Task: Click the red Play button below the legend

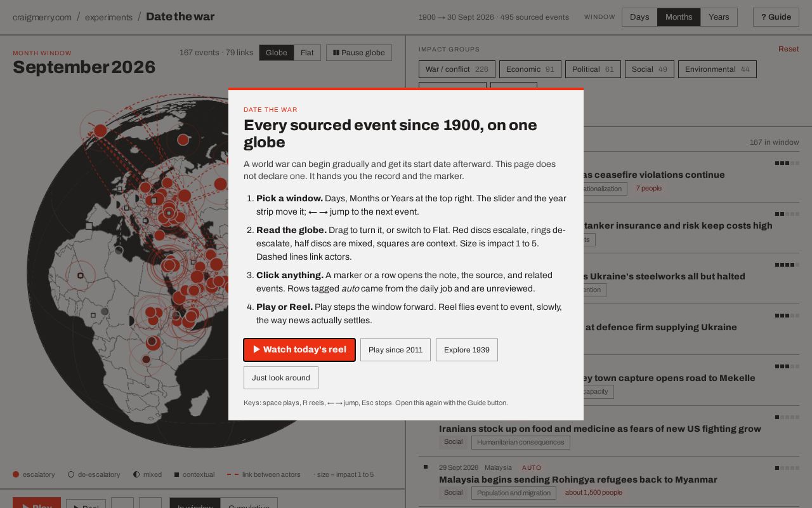Action: (37, 503)
